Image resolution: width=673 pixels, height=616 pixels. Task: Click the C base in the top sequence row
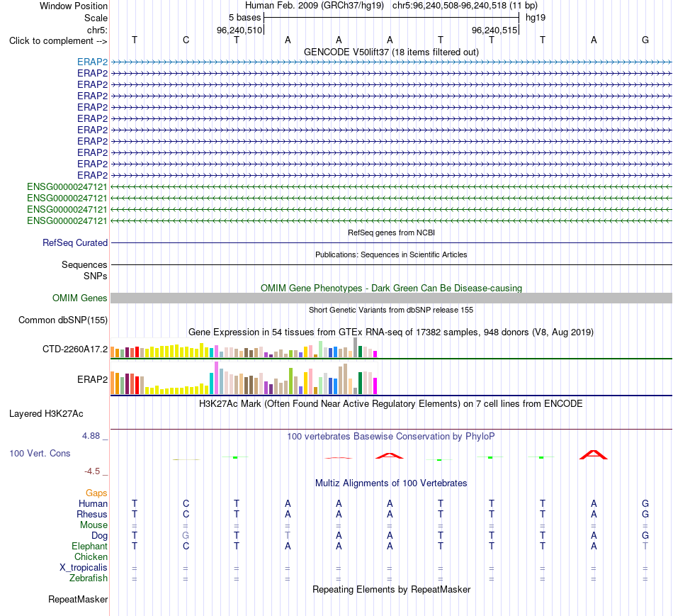pyautogui.click(x=186, y=40)
